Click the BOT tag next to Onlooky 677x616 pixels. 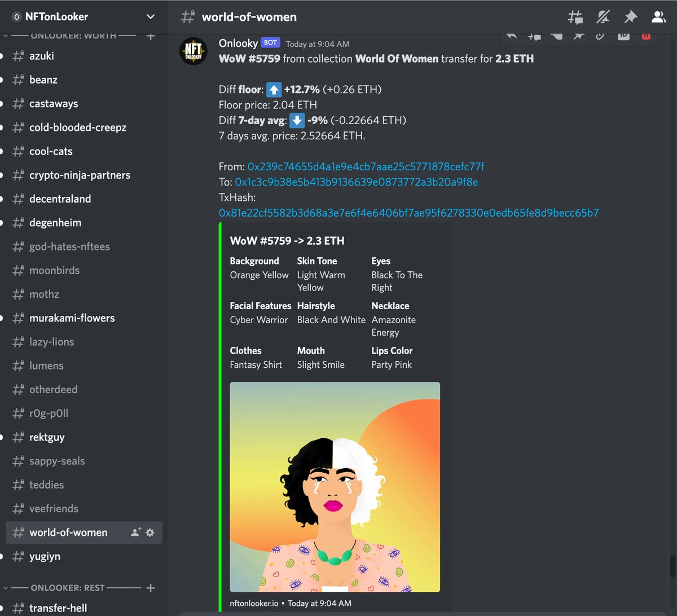tap(270, 43)
